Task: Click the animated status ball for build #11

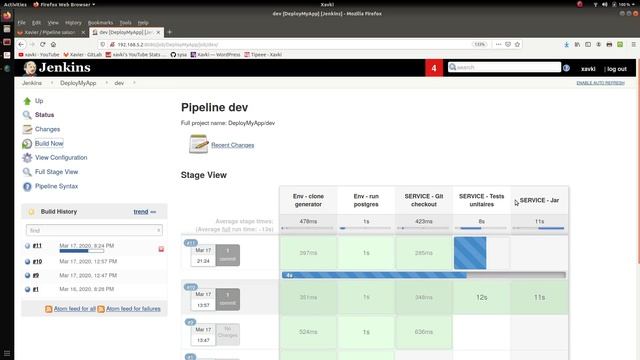Action: point(27,246)
